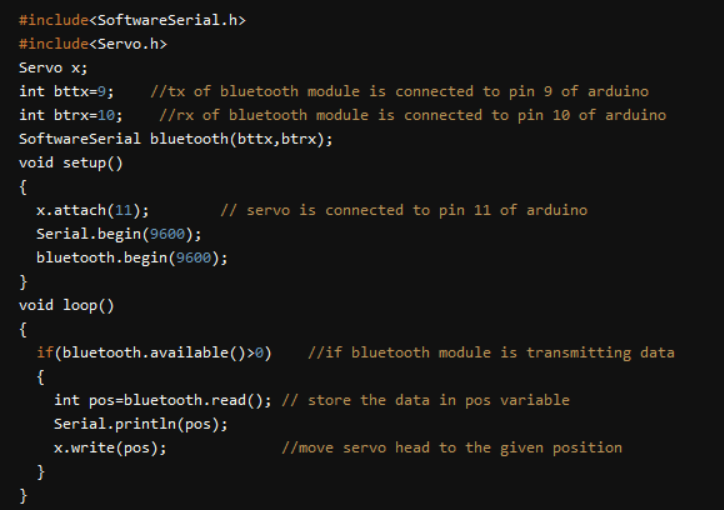Click the x.write(pos) statement
724x510 pixels.
pyautogui.click(x=110, y=447)
